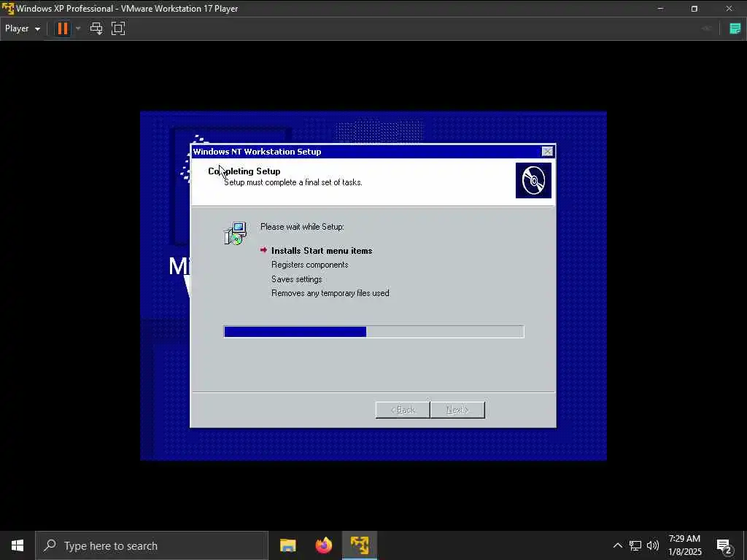This screenshot has height=560, width=747.
Task: Click the taskbar search box
Action: 152,545
